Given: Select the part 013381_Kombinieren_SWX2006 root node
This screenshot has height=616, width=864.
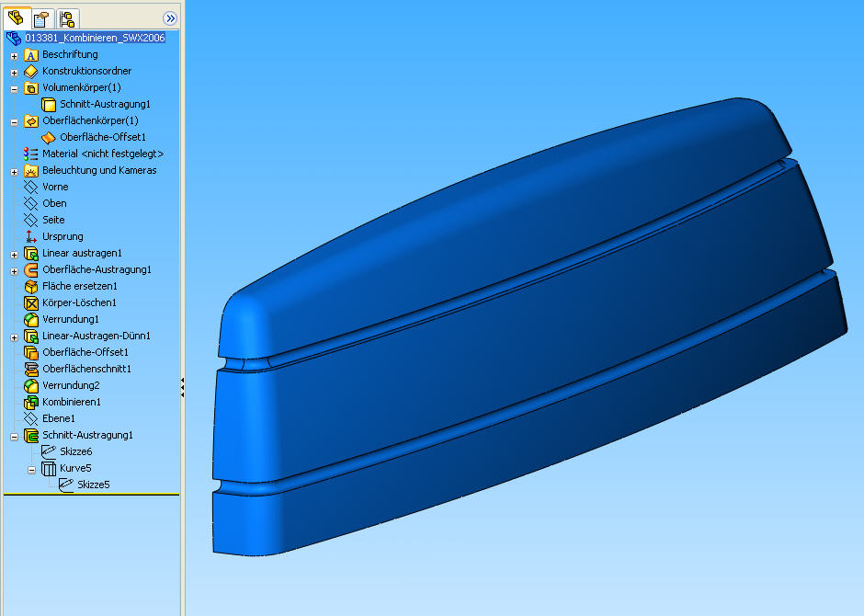Looking at the screenshot, I should pos(95,38).
